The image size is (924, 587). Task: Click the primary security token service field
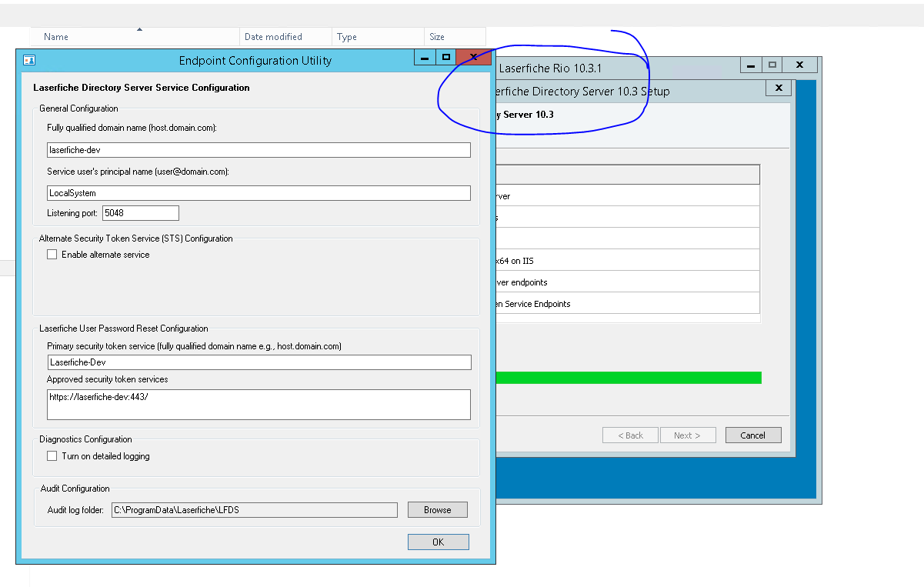tap(259, 362)
